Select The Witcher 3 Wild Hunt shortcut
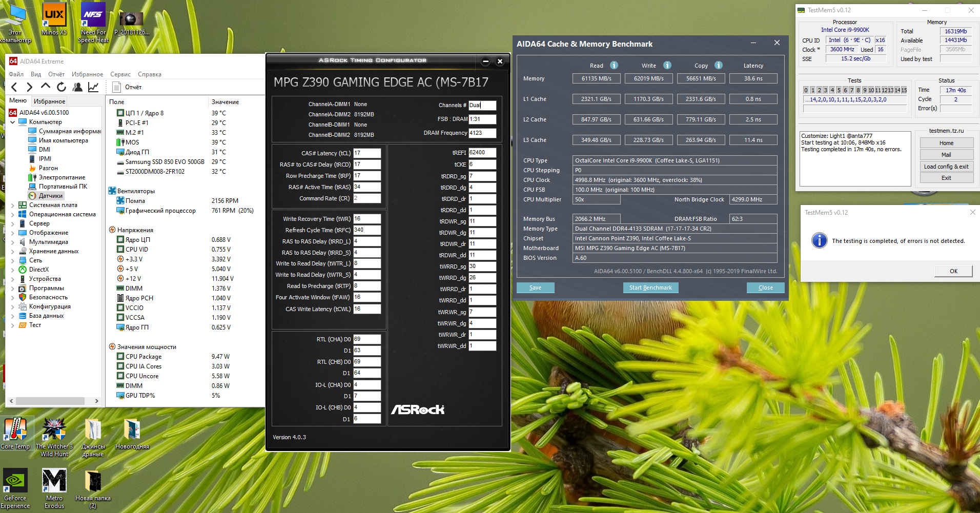Viewport: 980px width, 513px height. [x=54, y=437]
